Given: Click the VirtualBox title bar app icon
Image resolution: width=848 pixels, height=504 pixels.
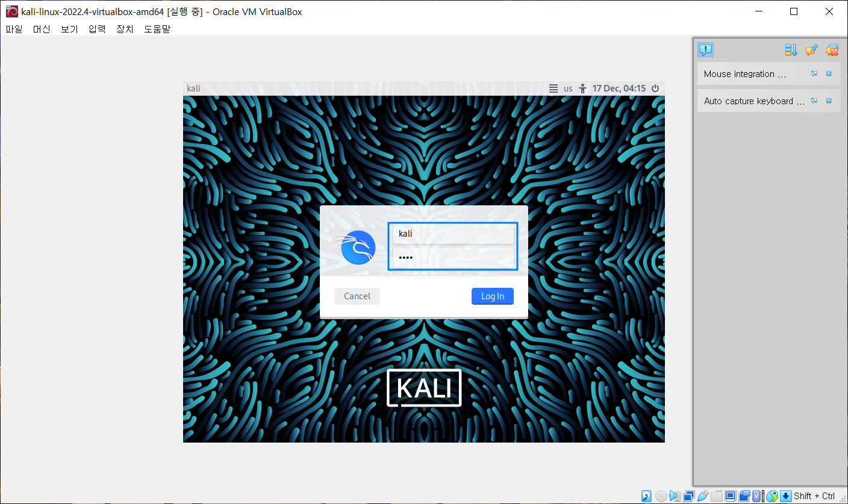Looking at the screenshot, I should coord(11,11).
